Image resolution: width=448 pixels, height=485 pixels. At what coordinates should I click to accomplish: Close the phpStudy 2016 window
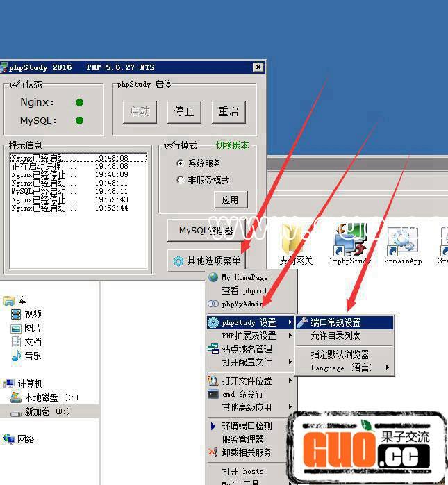tap(258, 67)
